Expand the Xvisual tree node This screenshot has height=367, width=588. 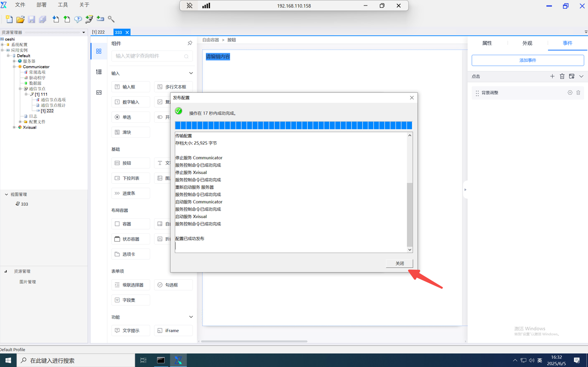(x=14, y=127)
